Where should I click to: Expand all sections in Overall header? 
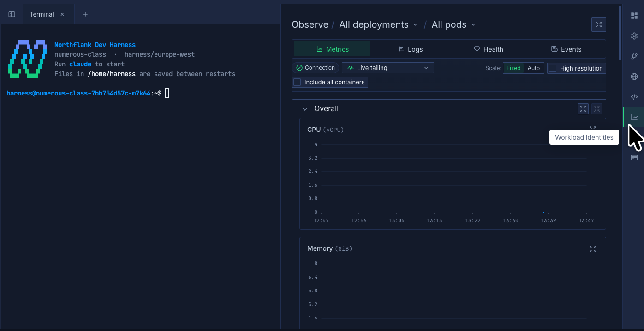[x=583, y=109]
